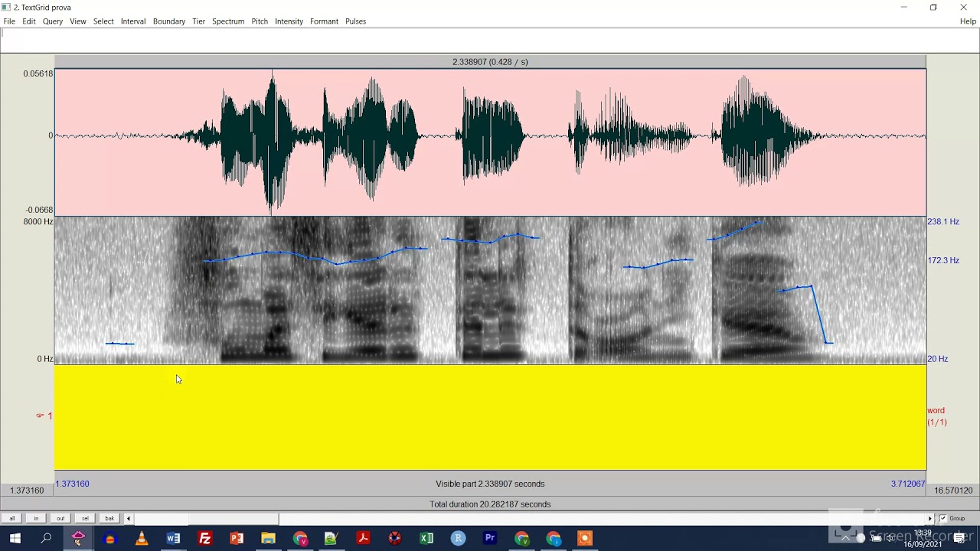Screen dimensions: 980x551
Task: Click the 3.712067 end time value
Action: pyautogui.click(x=908, y=484)
